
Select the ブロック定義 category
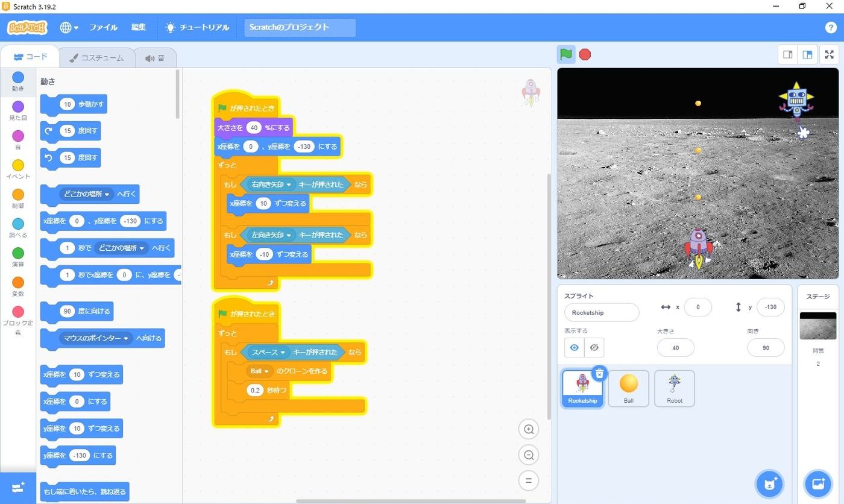click(x=18, y=320)
